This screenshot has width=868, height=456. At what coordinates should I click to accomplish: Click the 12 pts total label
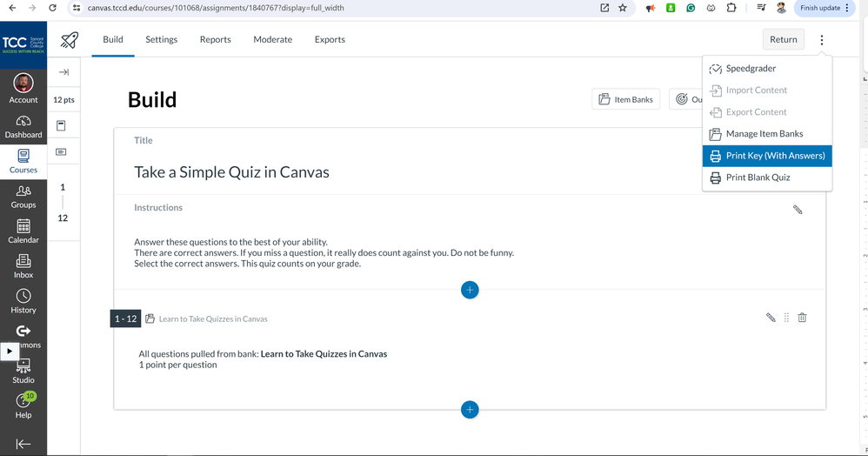click(63, 100)
